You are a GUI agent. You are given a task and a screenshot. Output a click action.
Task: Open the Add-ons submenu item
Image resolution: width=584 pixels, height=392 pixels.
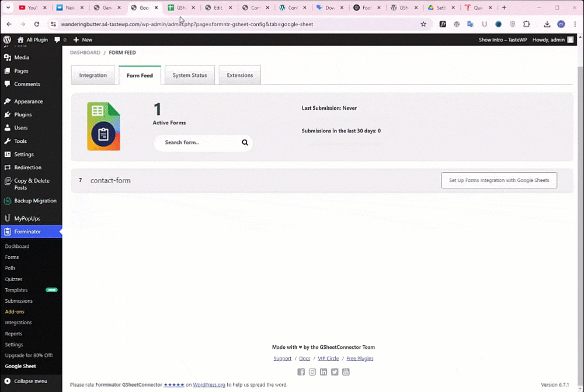coord(15,311)
